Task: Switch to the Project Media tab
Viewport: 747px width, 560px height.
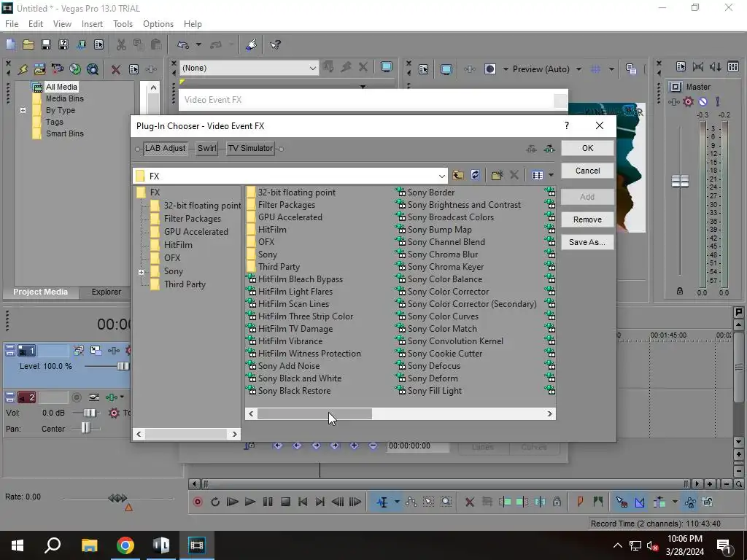Action: tap(41, 292)
